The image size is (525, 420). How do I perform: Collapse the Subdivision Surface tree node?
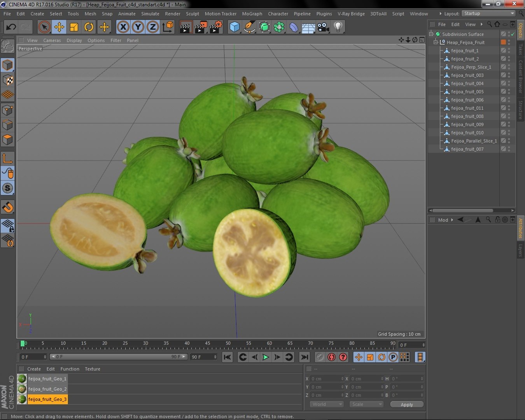431,34
